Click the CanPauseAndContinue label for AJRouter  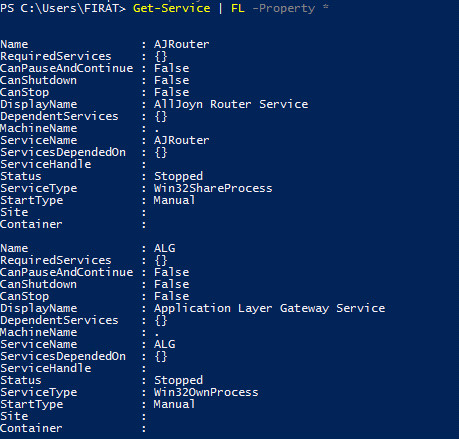(67, 68)
